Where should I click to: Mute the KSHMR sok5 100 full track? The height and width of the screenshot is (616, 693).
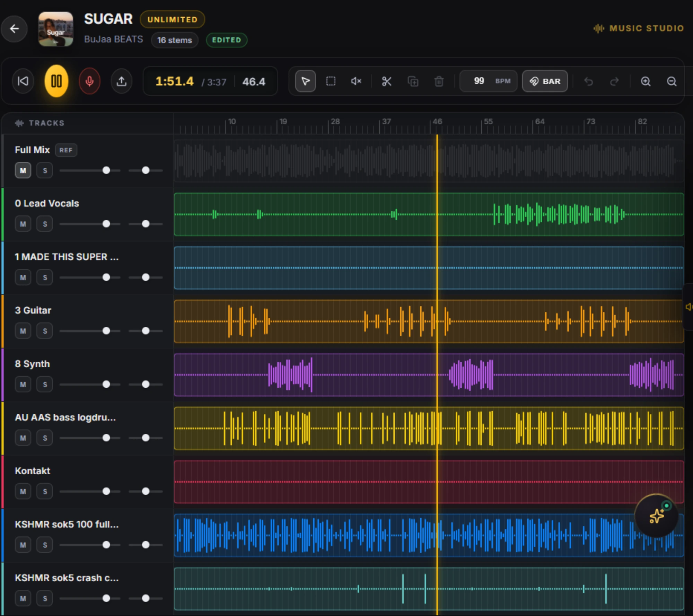point(23,545)
